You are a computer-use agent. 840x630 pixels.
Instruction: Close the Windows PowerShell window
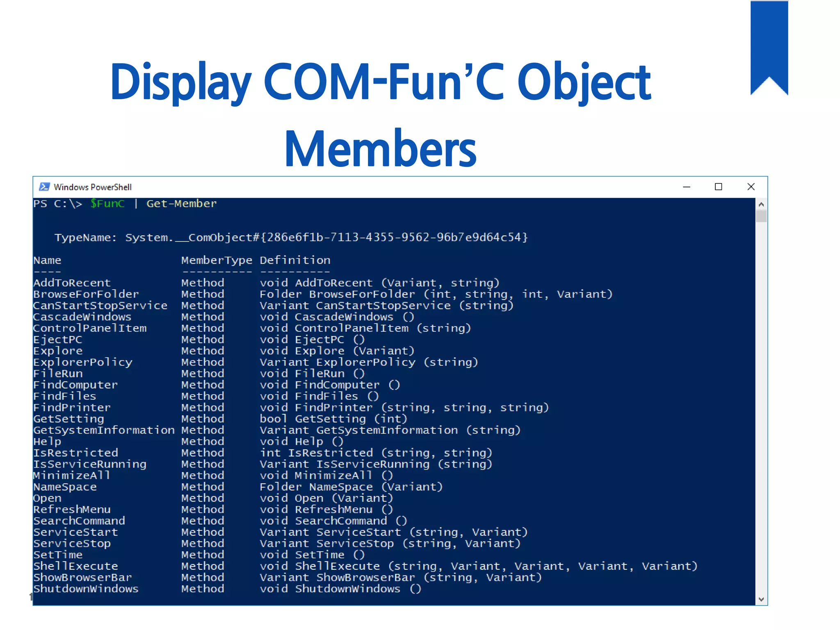(751, 187)
